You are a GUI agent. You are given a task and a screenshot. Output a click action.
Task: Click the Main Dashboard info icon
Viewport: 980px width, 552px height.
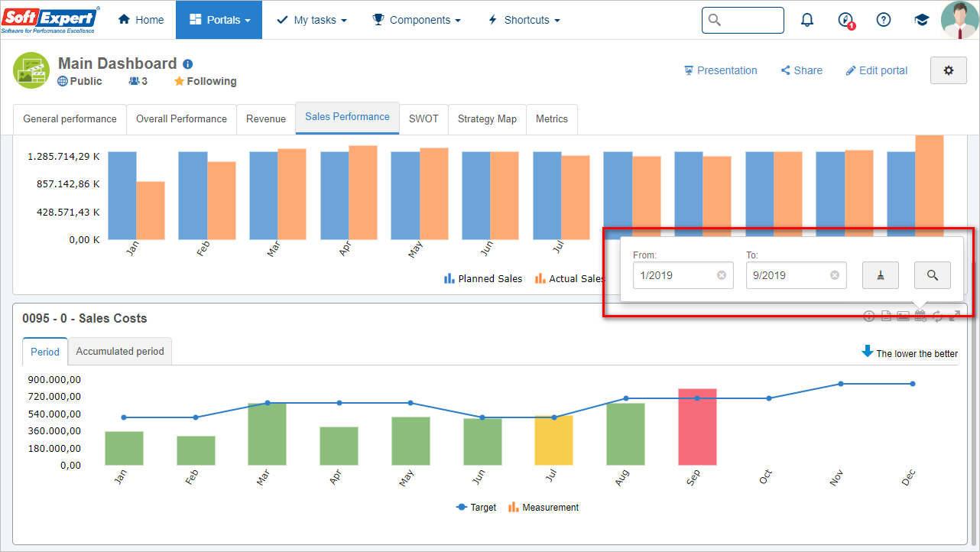pos(188,64)
